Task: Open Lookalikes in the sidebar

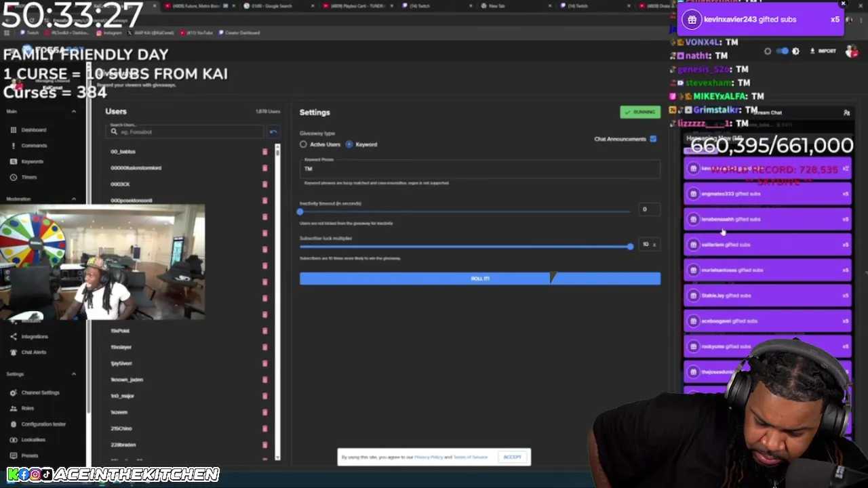Action: (28, 439)
